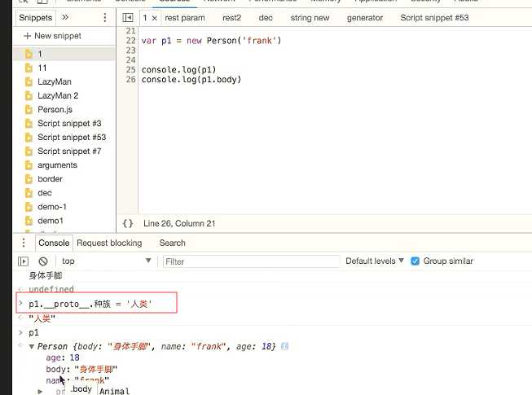Open the Default levels dropdown
This screenshot has width=532, height=395.
[375, 261]
